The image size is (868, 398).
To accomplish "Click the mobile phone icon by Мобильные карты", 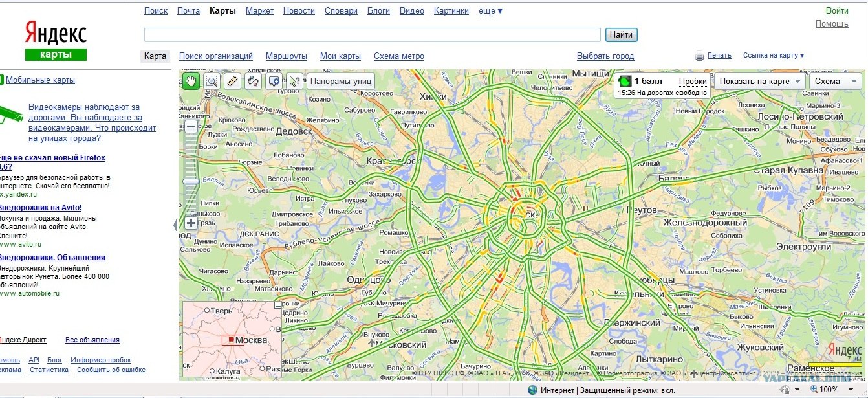I will [2, 80].
